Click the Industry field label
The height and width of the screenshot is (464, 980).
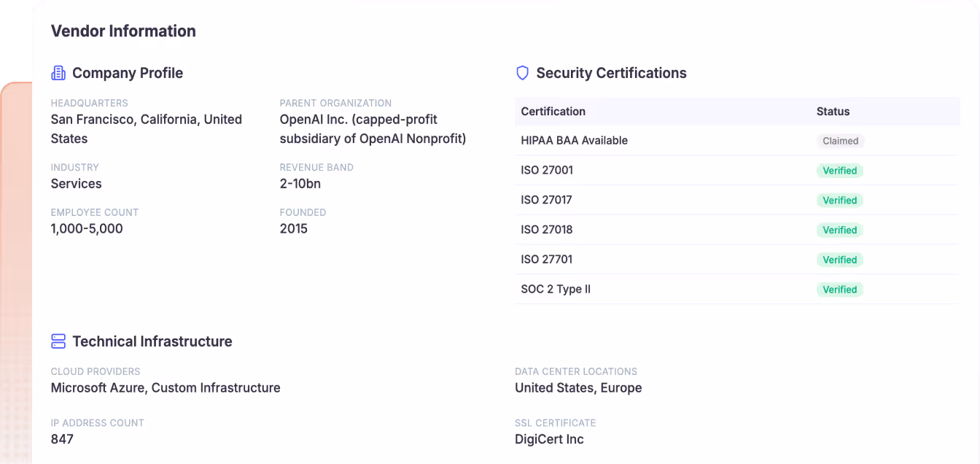click(75, 167)
